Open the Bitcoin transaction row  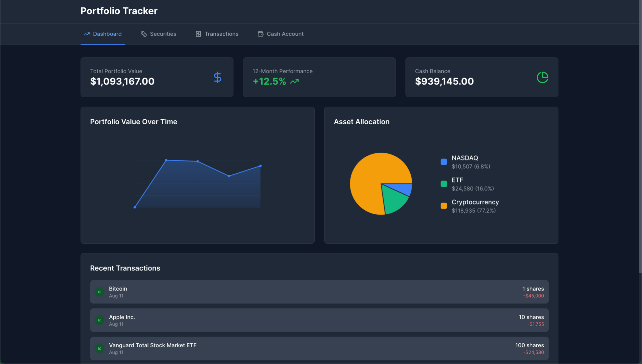click(x=319, y=292)
